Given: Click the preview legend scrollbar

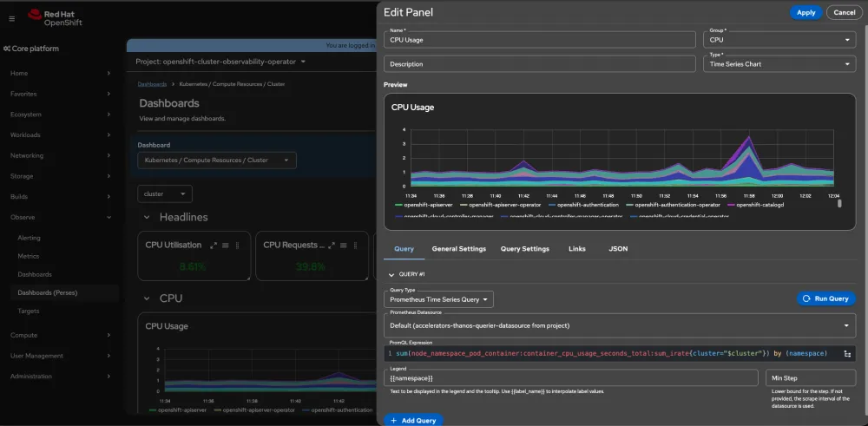Looking at the screenshot, I should (x=839, y=204).
